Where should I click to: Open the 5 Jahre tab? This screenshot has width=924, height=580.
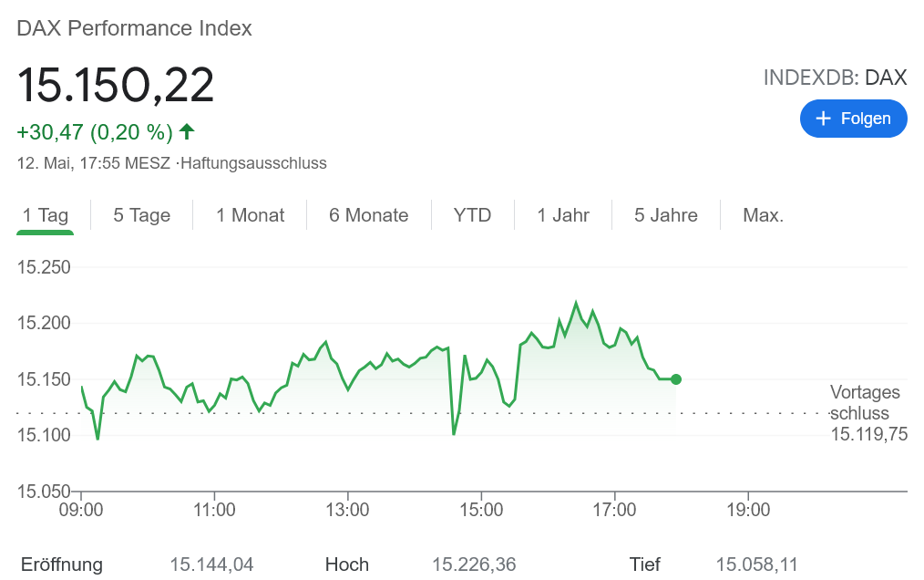pos(666,215)
